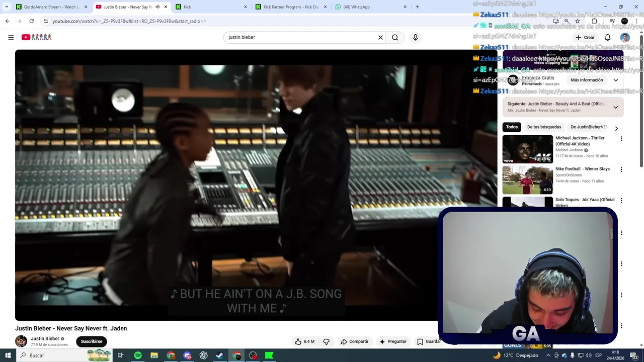644x362 pixels.
Task: Expand the sponsored ad chevron
Action: pos(615,80)
